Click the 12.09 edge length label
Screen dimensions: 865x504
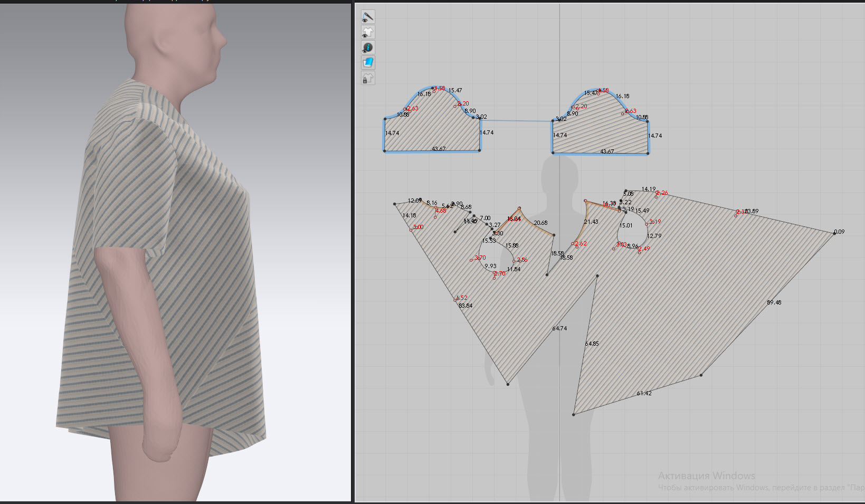pos(414,201)
